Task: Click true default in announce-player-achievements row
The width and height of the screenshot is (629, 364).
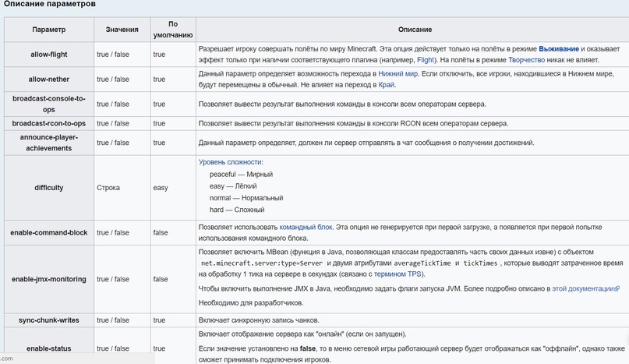Action: 159,143
